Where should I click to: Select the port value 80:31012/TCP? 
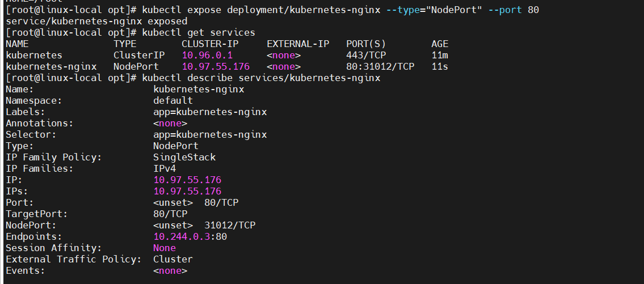point(380,66)
